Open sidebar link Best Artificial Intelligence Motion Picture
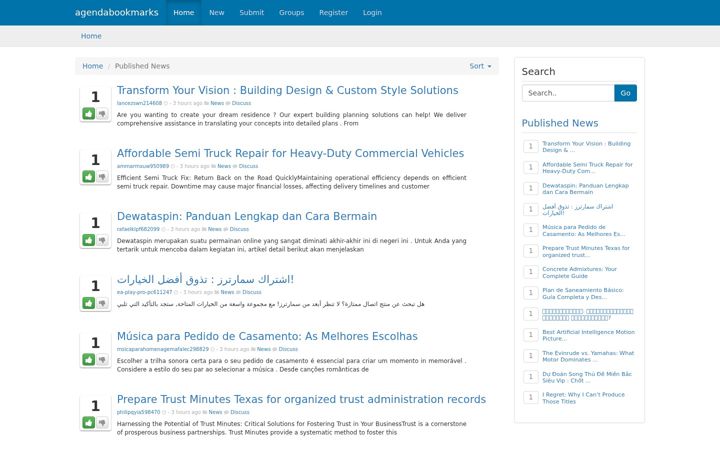Viewport: 720px width, 450px height. [x=588, y=335]
